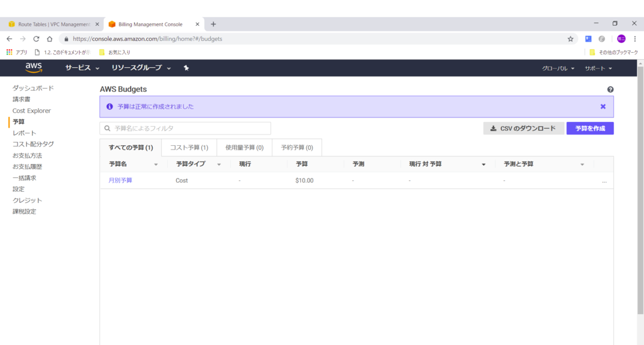The width and height of the screenshot is (644, 345).
Task: Open その他のブックマーク folder
Action: click(x=614, y=53)
